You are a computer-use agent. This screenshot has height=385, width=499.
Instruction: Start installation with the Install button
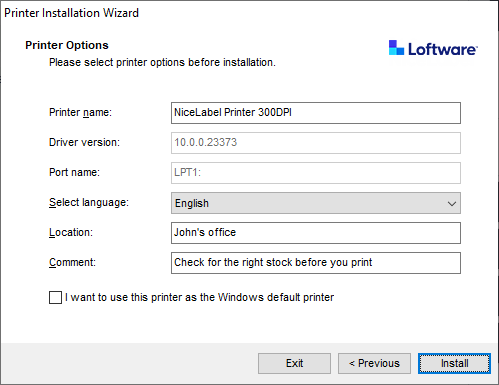coord(454,363)
